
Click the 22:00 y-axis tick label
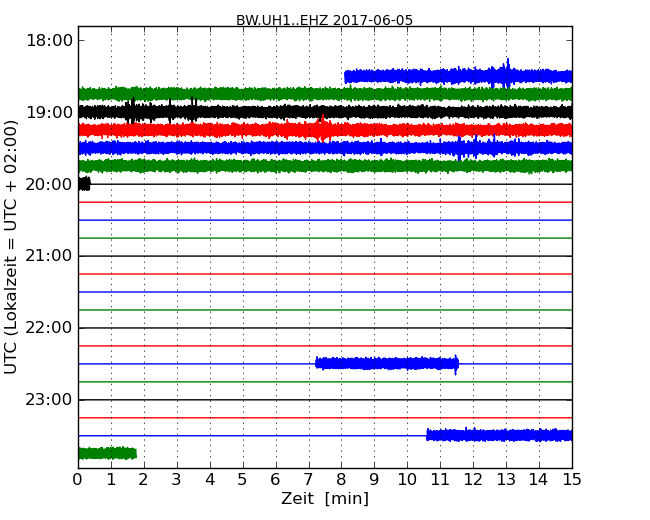click(x=48, y=328)
